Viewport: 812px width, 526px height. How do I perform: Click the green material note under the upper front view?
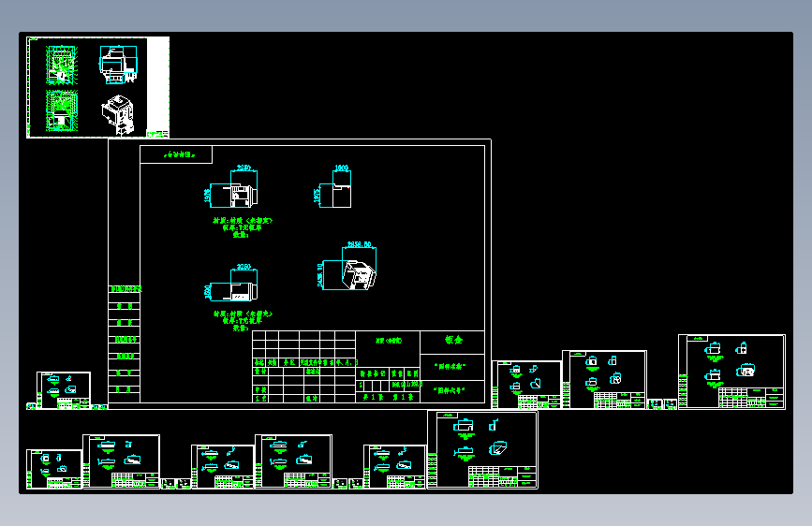(x=243, y=227)
